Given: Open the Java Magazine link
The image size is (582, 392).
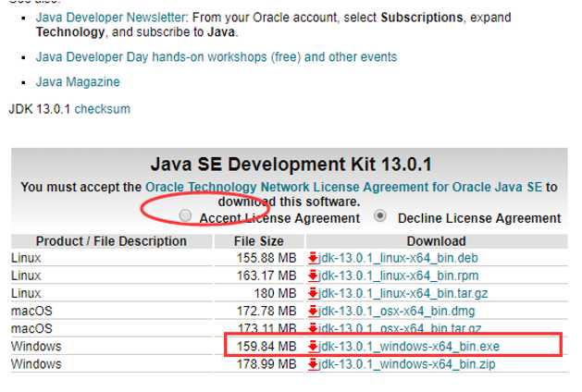Looking at the screenshot, I should point(78,82).
